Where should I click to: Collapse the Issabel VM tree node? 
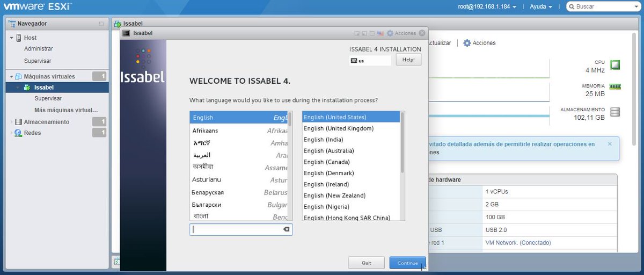18,88
